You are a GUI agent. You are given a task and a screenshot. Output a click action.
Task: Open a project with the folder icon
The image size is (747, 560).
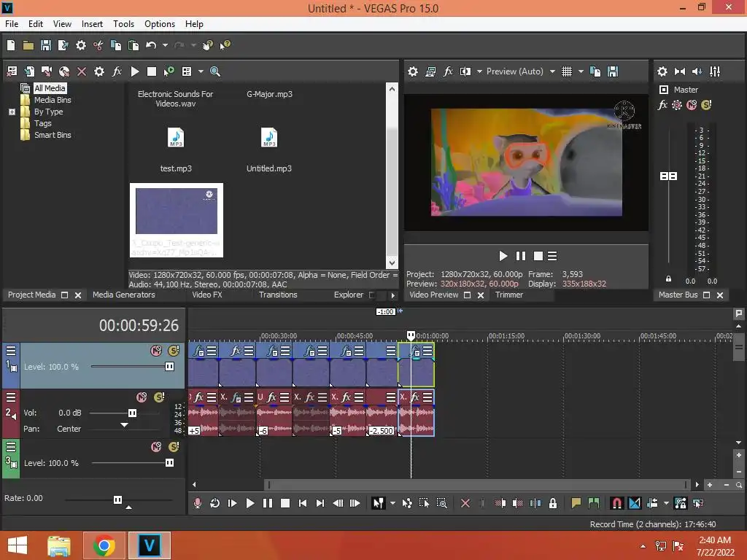pos(28,45)
